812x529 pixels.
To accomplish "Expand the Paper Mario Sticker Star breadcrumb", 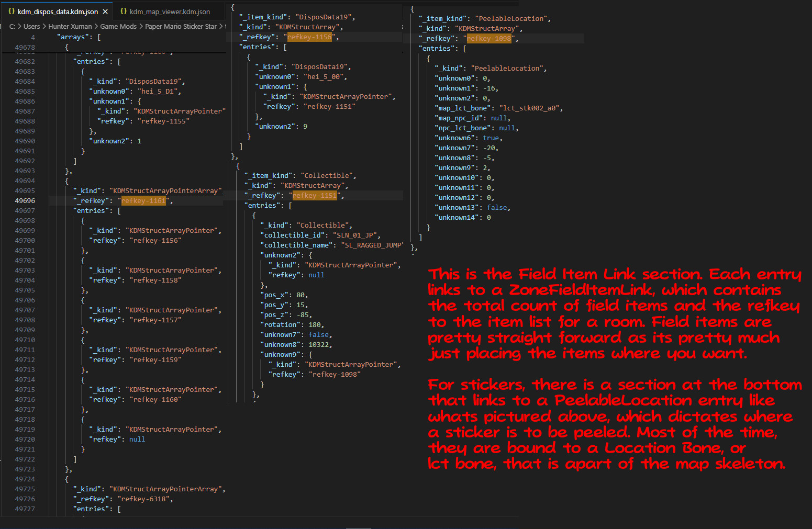I will (181, 26).
